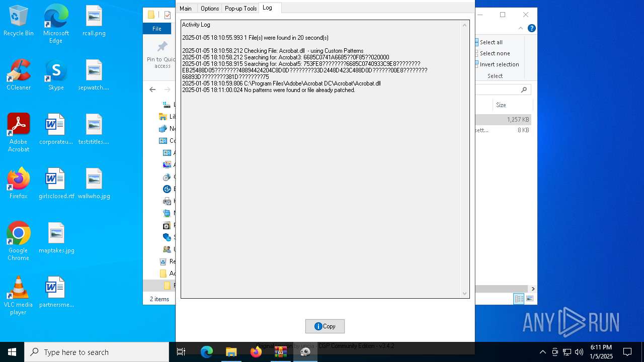
Task: Select maptakes.jpg on desktop
Action: click(56, 238)
